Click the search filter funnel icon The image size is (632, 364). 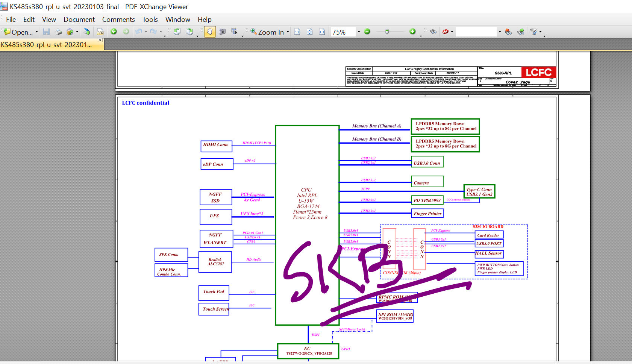pos(533,32)
